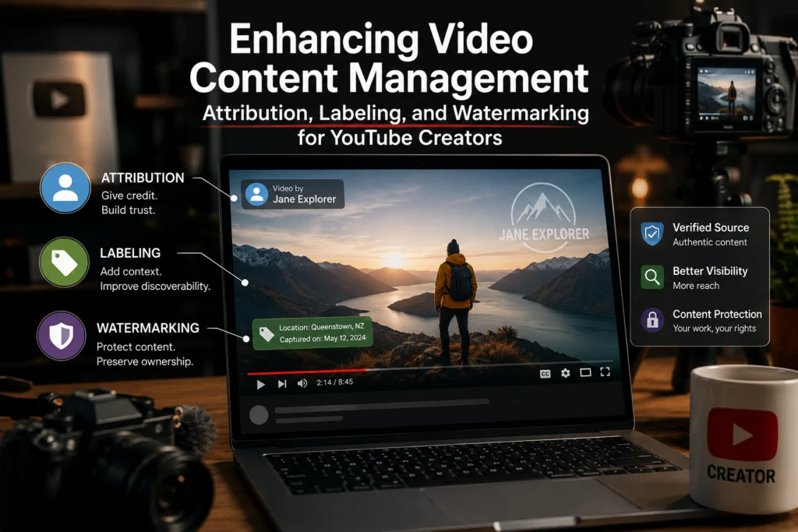
Task: Seek along the red video progress bar
Action: point(307,372)
